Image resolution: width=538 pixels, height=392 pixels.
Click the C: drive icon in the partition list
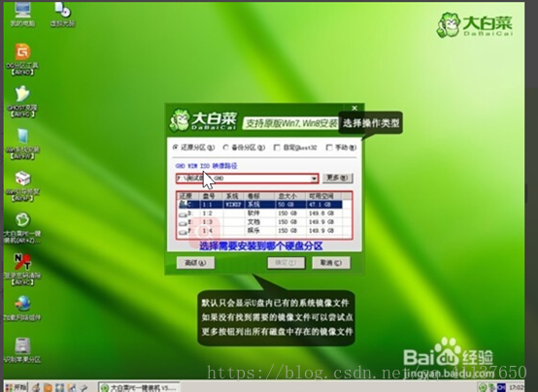pyautogui.click(x=183, y=205)
